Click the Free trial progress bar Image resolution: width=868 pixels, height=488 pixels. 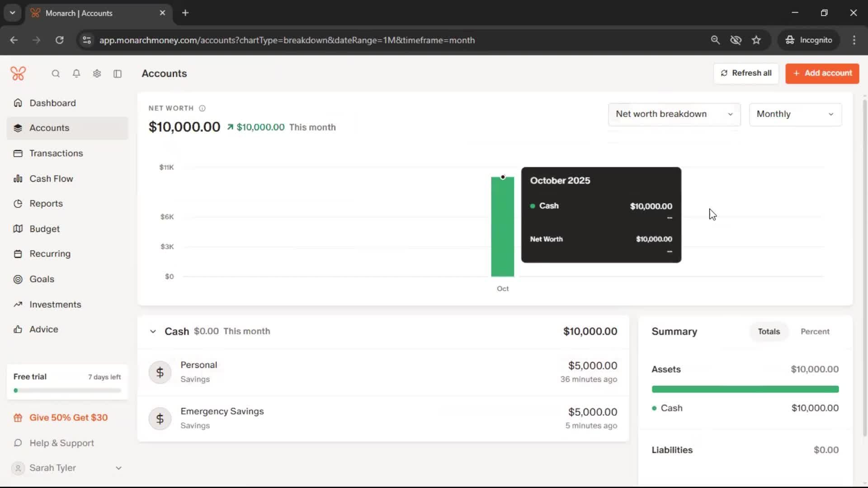67,390
